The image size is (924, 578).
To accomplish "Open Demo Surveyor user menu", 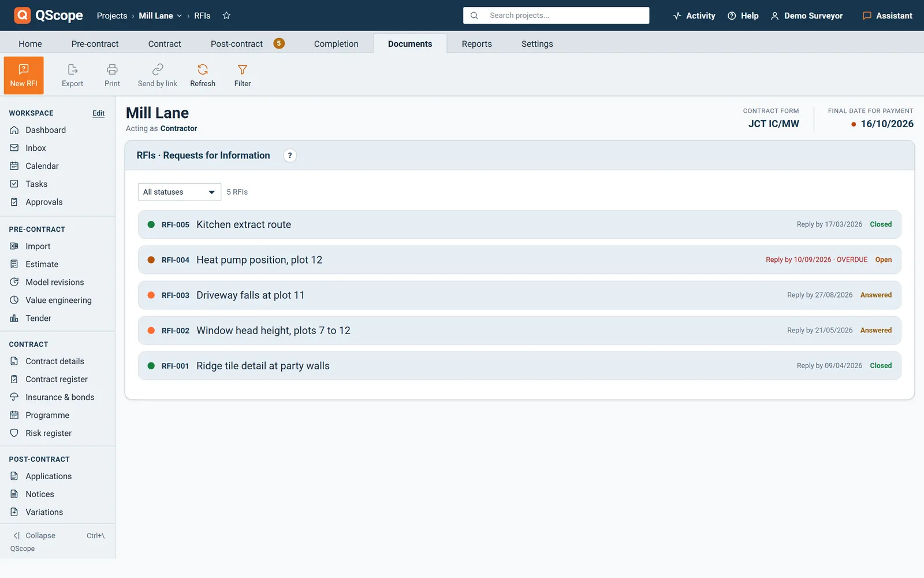I will 807,16.
